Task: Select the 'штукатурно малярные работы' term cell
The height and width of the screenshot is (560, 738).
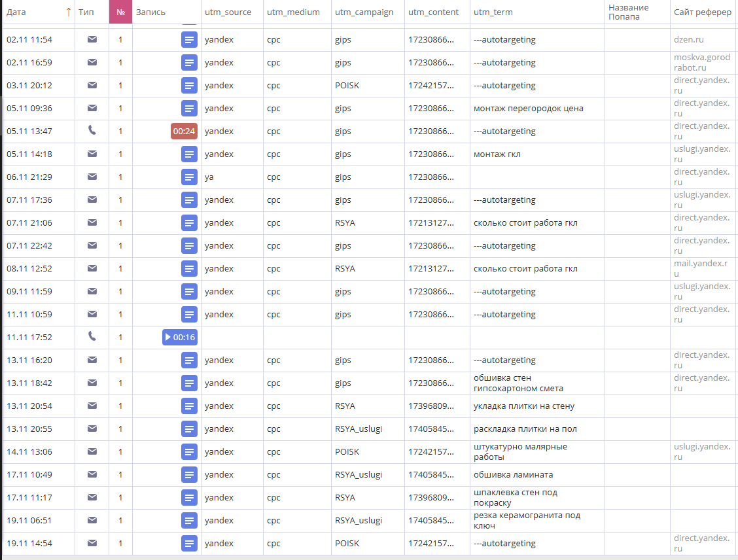Action: [x=537, y=452]
